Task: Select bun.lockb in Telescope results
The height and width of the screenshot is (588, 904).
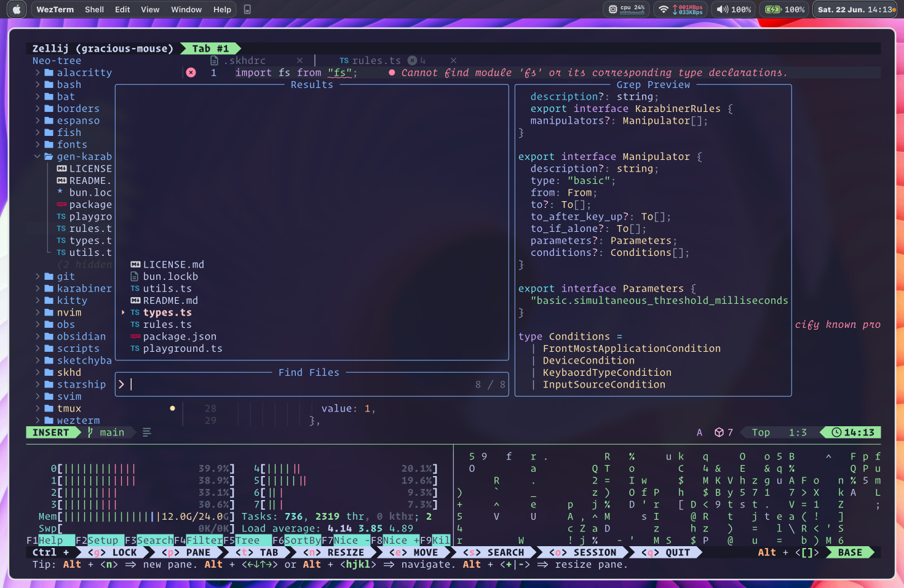Action: 164,276
